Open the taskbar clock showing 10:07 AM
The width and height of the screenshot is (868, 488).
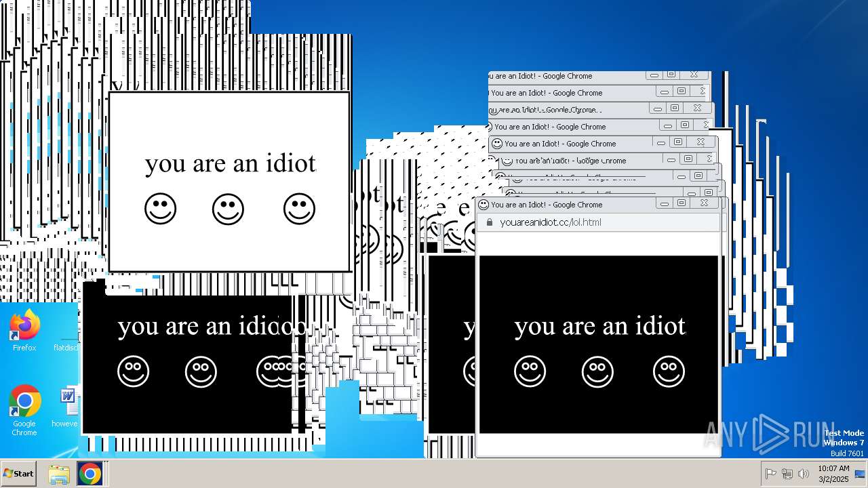click(x=833, y=474)
